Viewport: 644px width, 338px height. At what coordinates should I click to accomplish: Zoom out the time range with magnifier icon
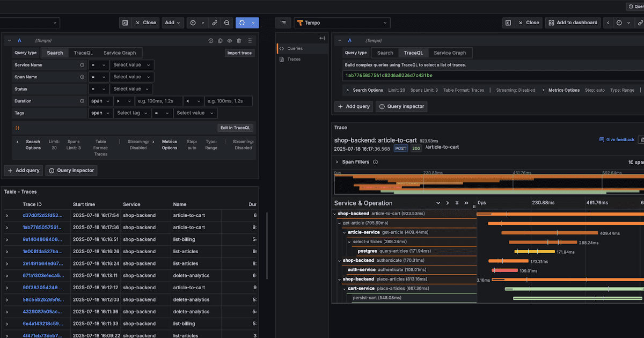[x=226, y=23]
